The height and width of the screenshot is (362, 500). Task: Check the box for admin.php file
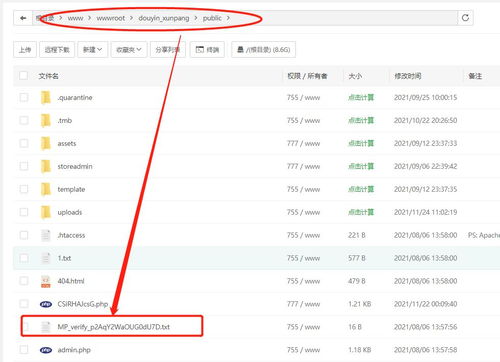[24, 350]
